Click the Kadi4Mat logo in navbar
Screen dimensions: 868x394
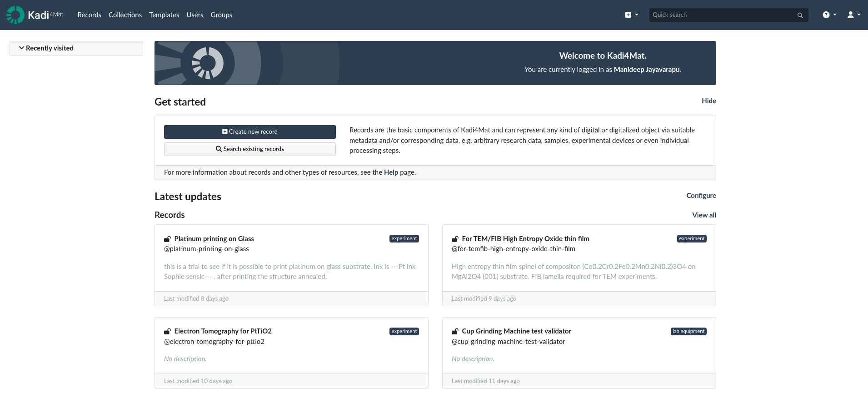click(35, 15)
